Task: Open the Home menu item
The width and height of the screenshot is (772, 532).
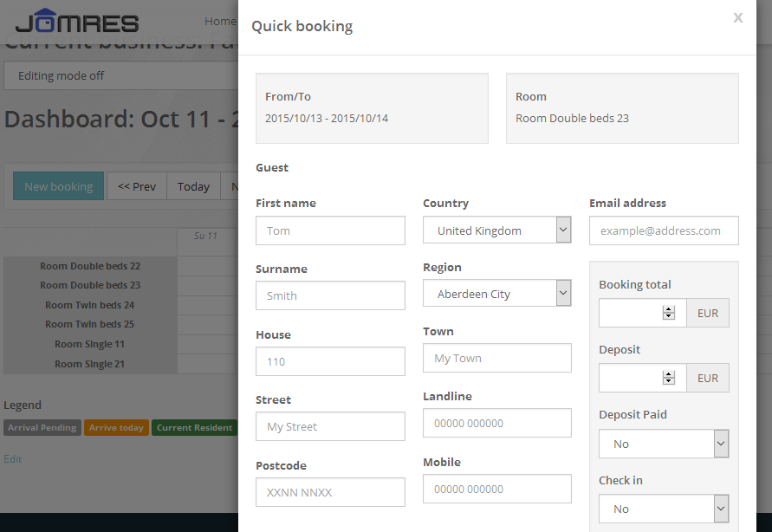Action: click(x=220, y=21)
